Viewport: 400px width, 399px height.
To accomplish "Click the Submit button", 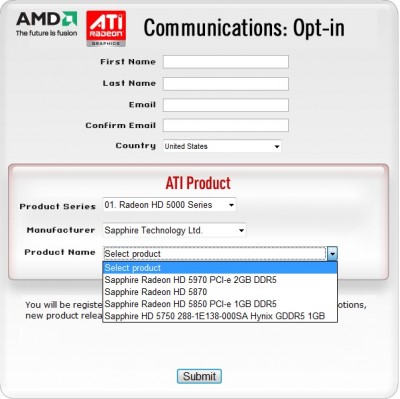I will point(199,376).
